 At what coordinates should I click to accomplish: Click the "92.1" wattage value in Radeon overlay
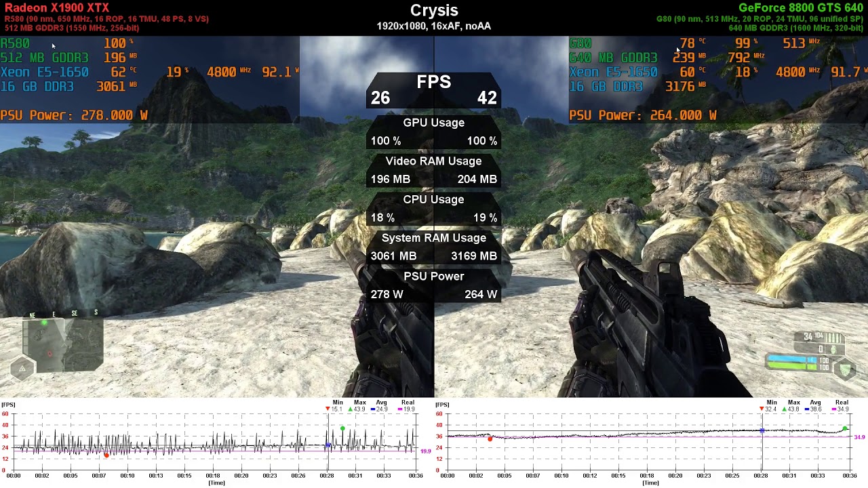click(x=277, y=72)
